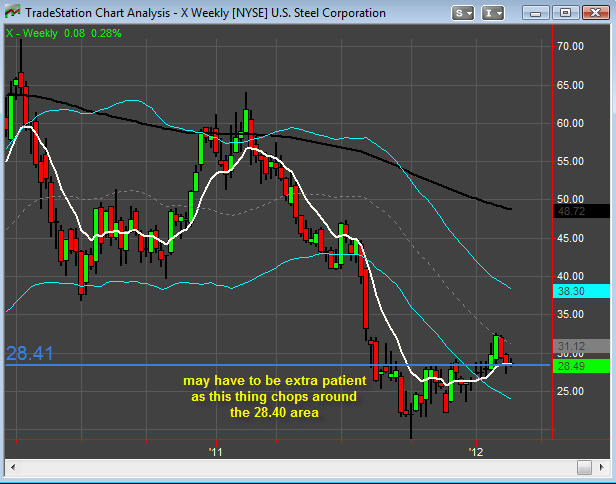This screenshot has height=484, width=616.
Task: Click the 55.00 price axis label
Action: pyautogui.click(x=570, y=161)
